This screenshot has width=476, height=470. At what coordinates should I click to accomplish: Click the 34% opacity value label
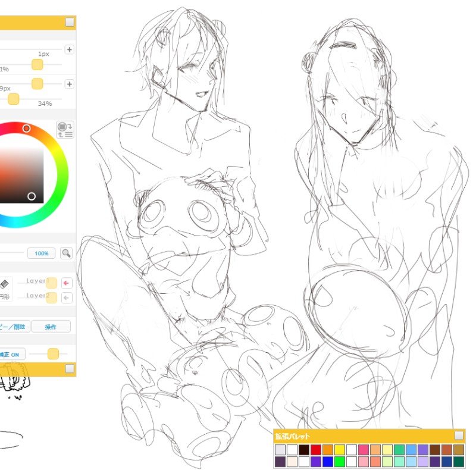pyautogui.click(x=45, y=104)
